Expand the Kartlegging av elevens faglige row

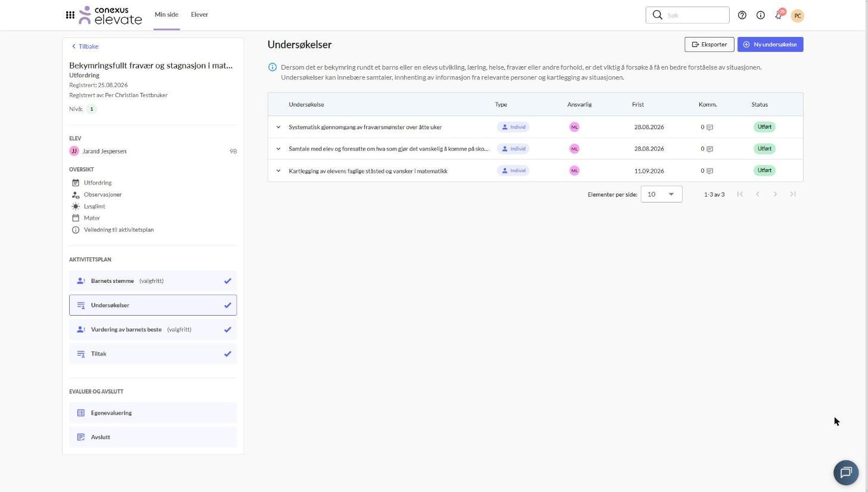pyautogui.click(x=278, y=171)
